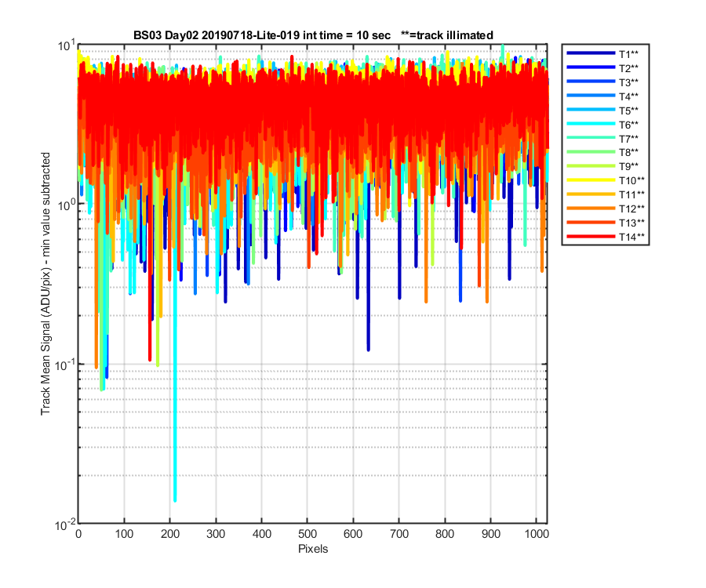Click the yellow T10 line swatch
The image size is (706, 588).
591,180
